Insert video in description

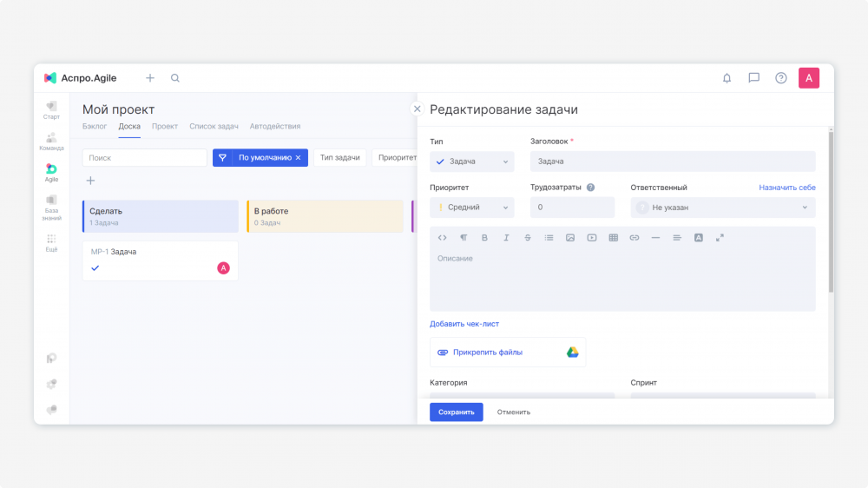pyautogui.click(x=592, y=238)
